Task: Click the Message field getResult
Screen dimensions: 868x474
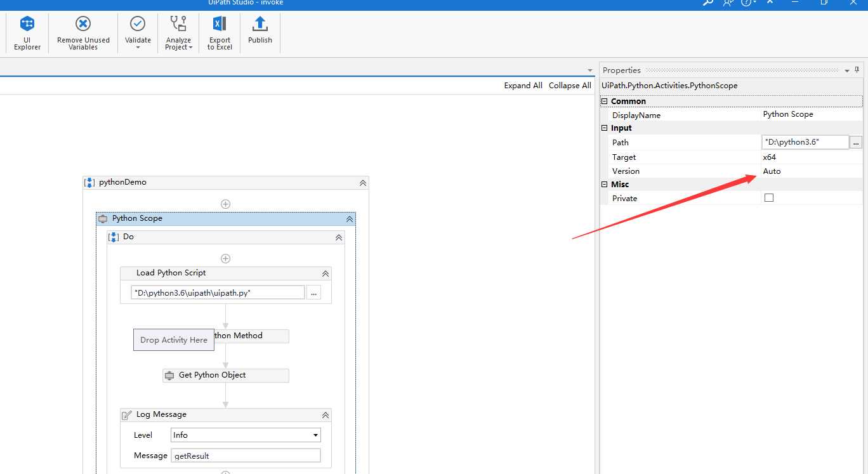Action: pos(246,456)
